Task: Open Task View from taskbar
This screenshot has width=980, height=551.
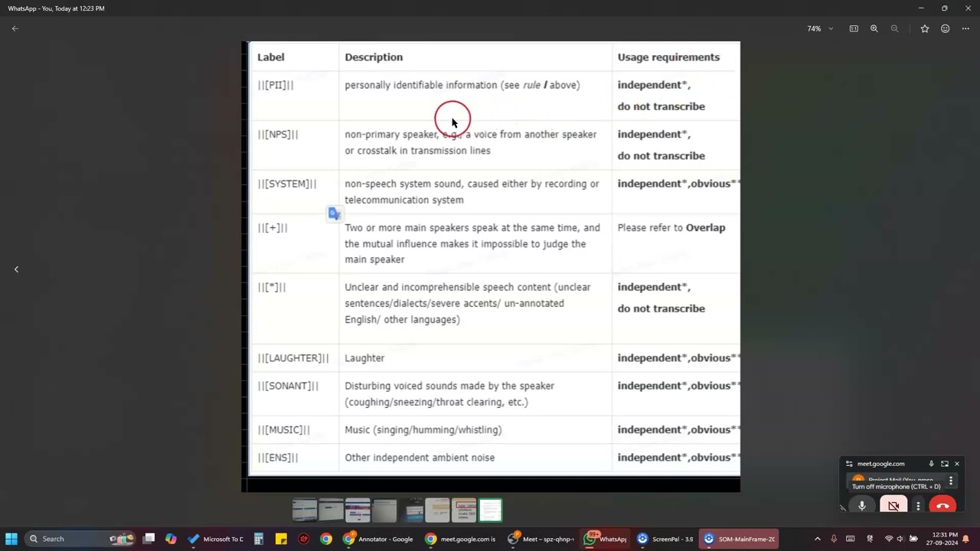Action: pyautogui.click(x=149, y=539)
